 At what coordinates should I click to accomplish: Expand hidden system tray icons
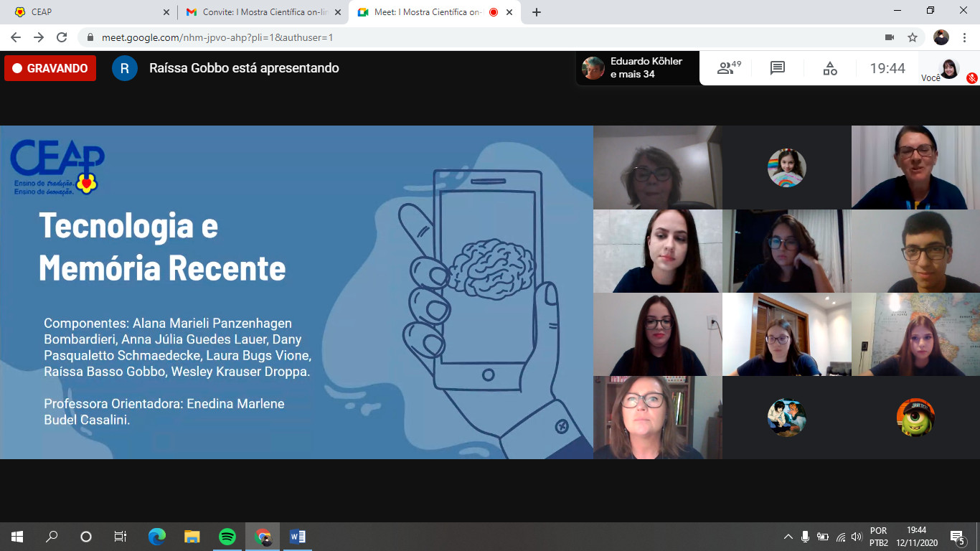(788, 537)
